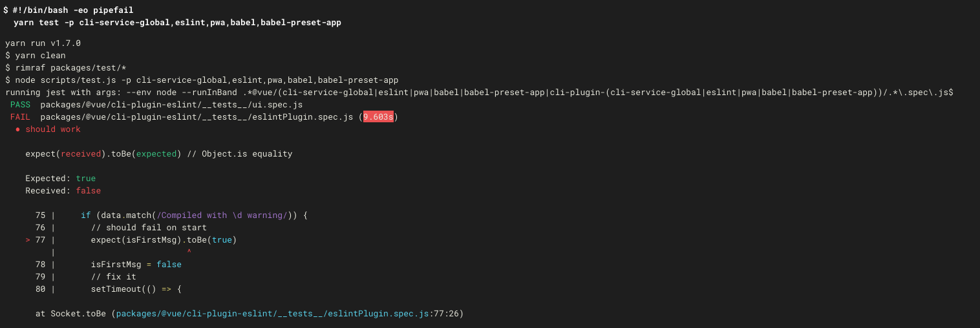The width and height of the screenshot is (980, 328).
Task: Click the red-highlighted 9.603s duration badge
Action: 378,117
